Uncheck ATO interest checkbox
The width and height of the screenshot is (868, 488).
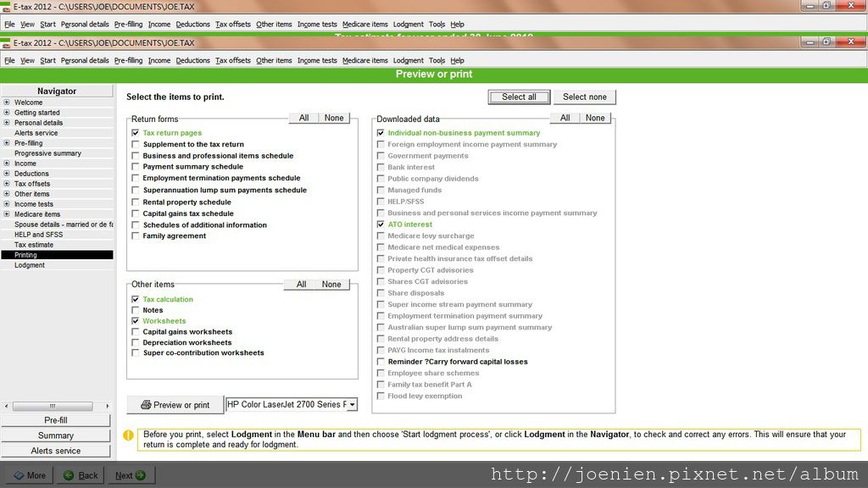click(381, 225)
